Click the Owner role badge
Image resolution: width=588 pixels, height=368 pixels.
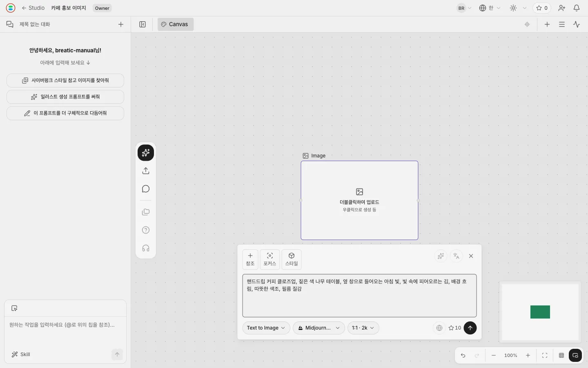102,8
